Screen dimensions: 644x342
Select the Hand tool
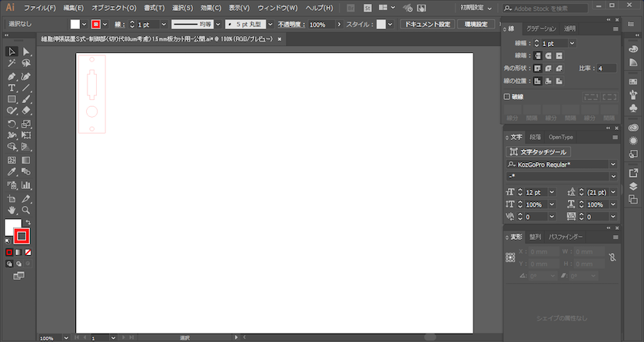pyautogui.click(x=12, y=211)
